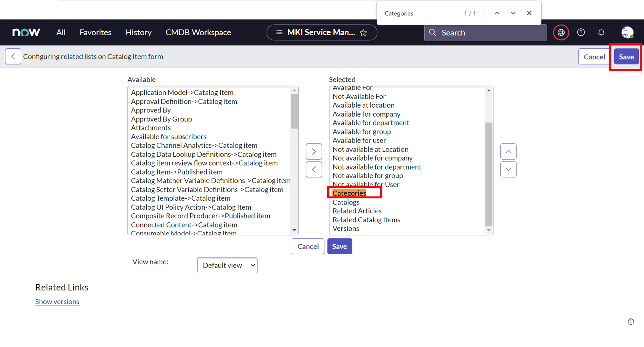644x347 pixels.
Task: Click the find bar text field
Action: pyautogui.click(x=420, y=13)
